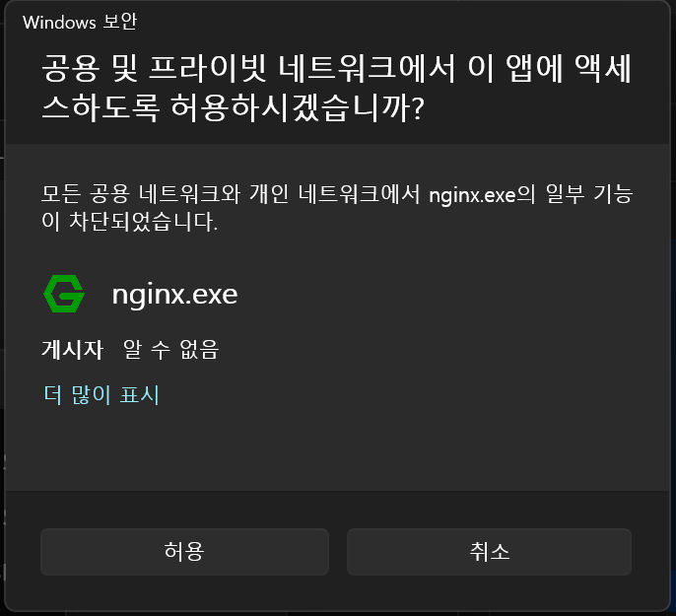The width and height of the screenshot is (676, 616).
Task: Select the word 프라이빗 in the heading
Action: click(208, 68)
